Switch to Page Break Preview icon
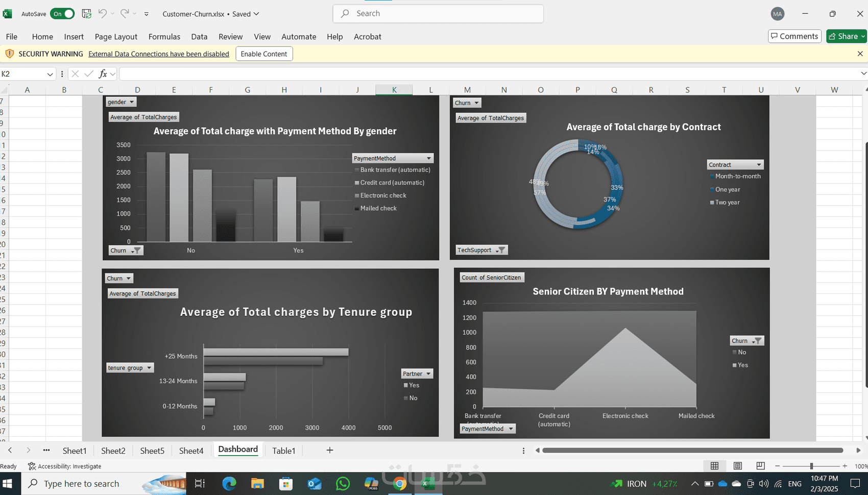 click(x=760, y=466)
